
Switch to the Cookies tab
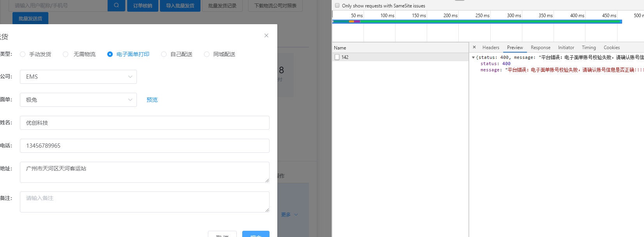pos(612,48)
